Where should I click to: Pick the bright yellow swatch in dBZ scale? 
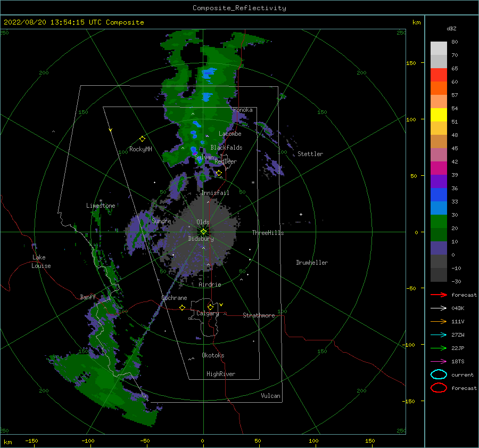coord(439,115)
